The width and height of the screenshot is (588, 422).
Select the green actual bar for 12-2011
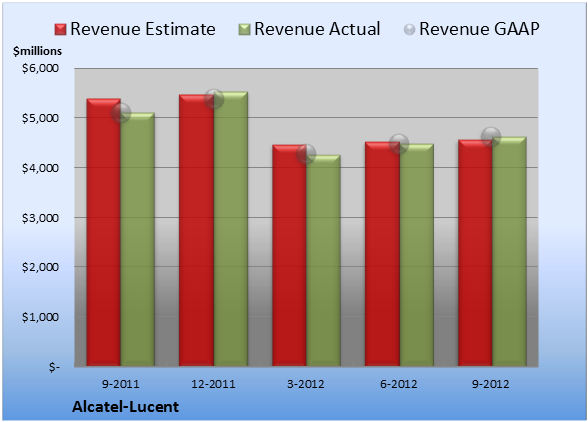[x=231, y=229]
